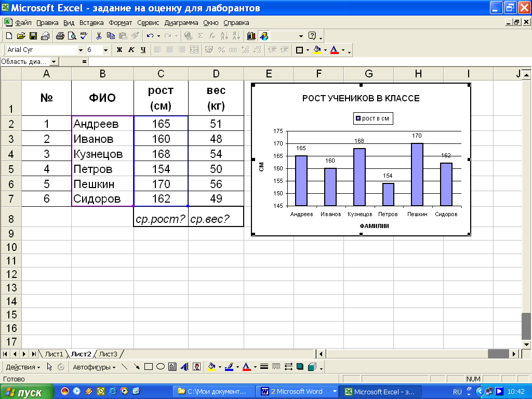The image size is (532, 399).
Task: Toggle the Drawing toolbar icon
Action: (x=263, y=36)
